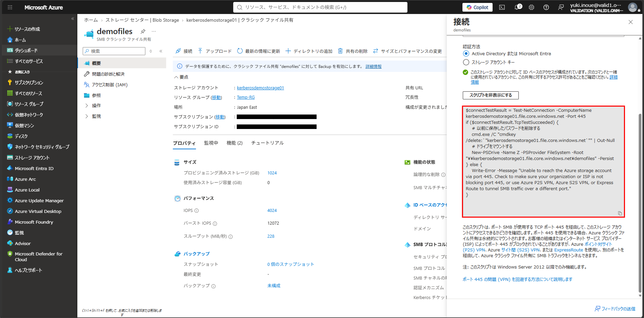Open the more options ellipsis beside demofiles

tap(154, 31)
